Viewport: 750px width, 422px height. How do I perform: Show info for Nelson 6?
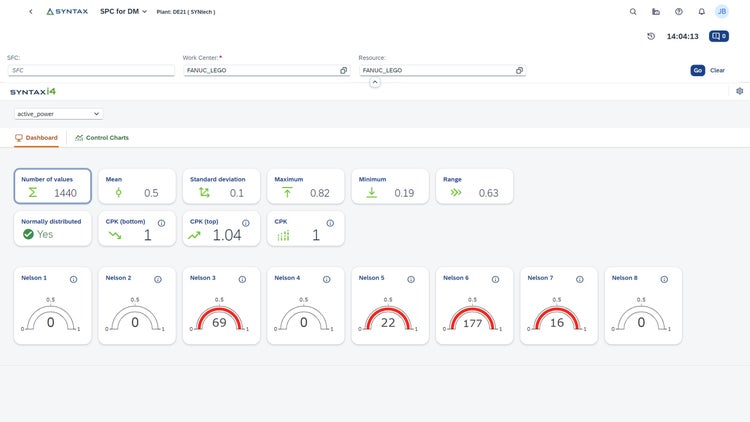pyautogui.click(x=496, y=279)
